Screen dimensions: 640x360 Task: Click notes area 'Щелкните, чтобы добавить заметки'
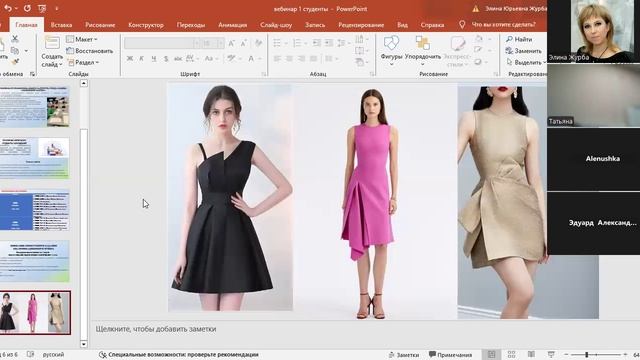[156, 329]
